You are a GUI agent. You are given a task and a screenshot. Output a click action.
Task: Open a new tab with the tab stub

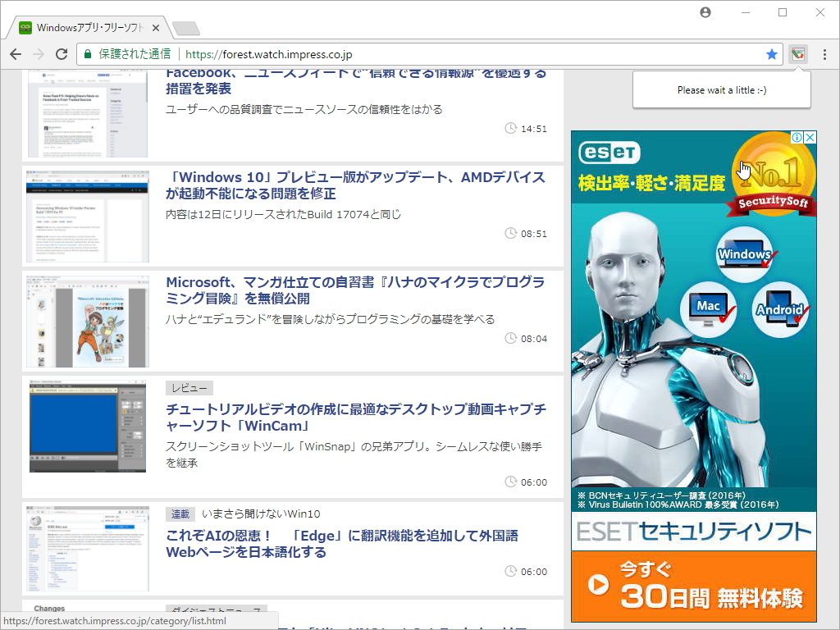tap(185, 27)
